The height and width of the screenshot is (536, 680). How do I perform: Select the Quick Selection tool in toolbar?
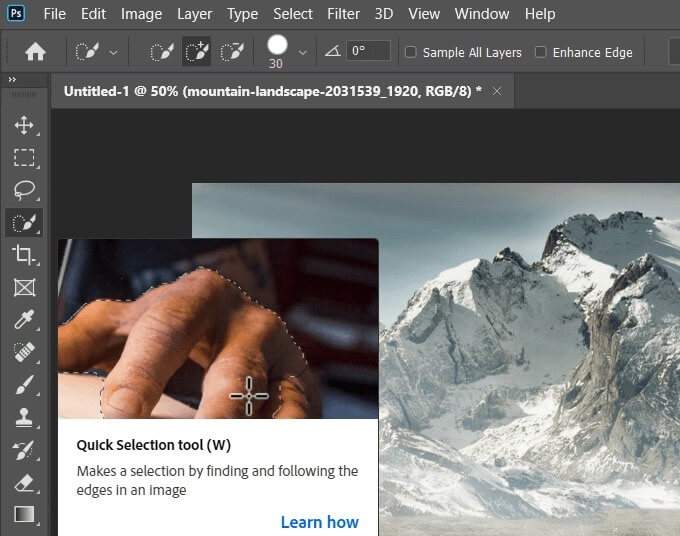click(x=24, y=222)
